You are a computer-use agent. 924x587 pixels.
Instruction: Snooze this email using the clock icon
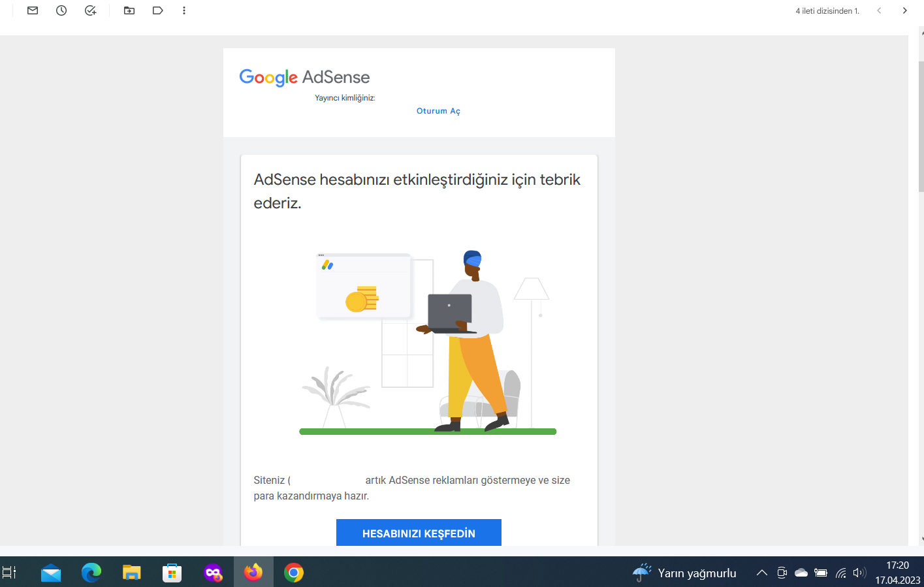click(61, 10)
